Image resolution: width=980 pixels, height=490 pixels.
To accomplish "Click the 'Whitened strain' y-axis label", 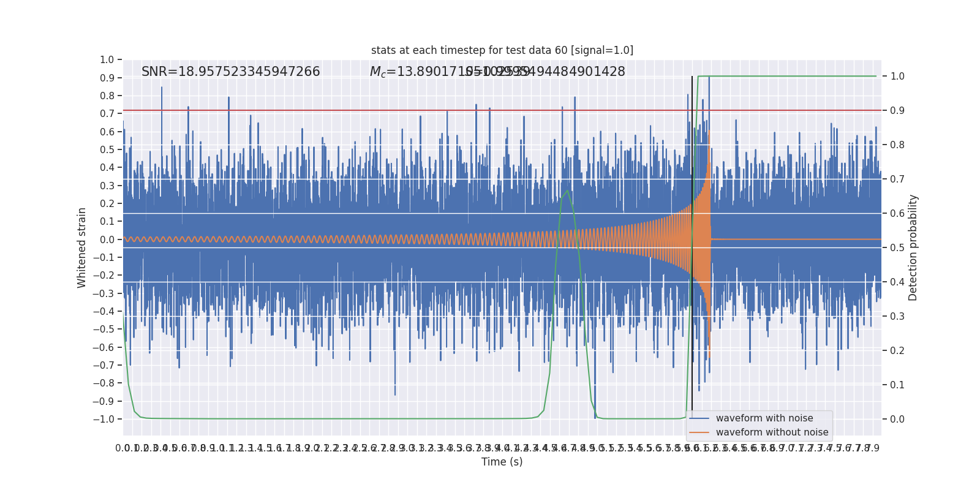I will pos(82,248).
